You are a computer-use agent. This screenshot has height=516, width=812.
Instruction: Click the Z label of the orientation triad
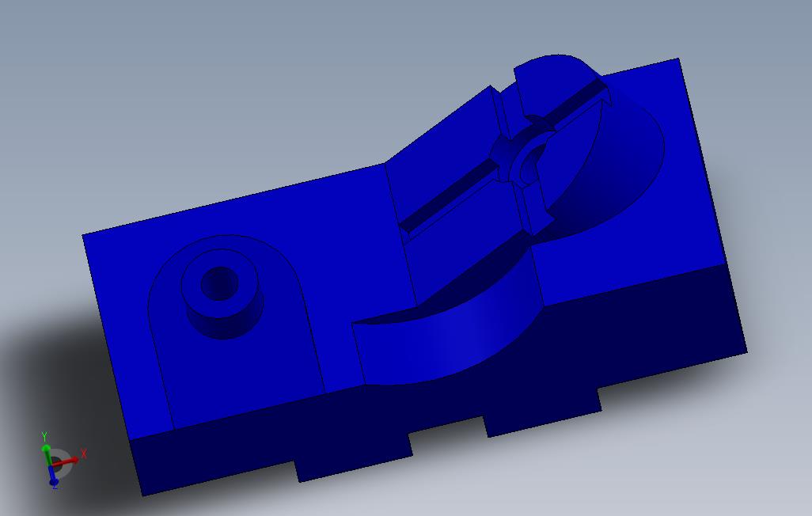55,488
